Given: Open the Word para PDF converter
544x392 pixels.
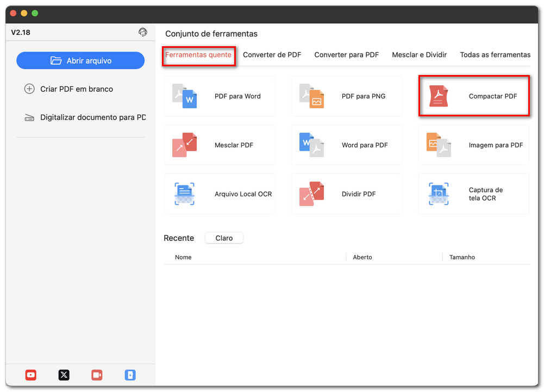Looking at the screenshot, I should [x=346, y=145].
